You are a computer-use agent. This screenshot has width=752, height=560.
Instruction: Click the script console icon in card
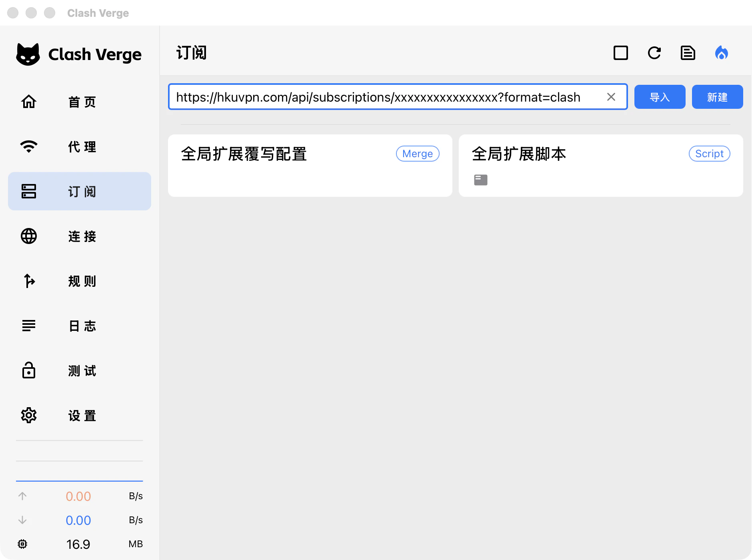pyautogui.click(x=481, y=180)
